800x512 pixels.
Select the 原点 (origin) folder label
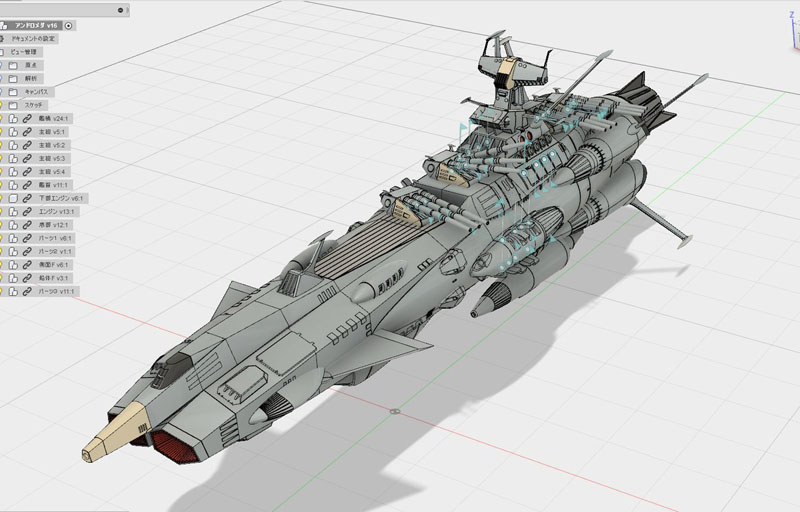(x=31, y=65)
